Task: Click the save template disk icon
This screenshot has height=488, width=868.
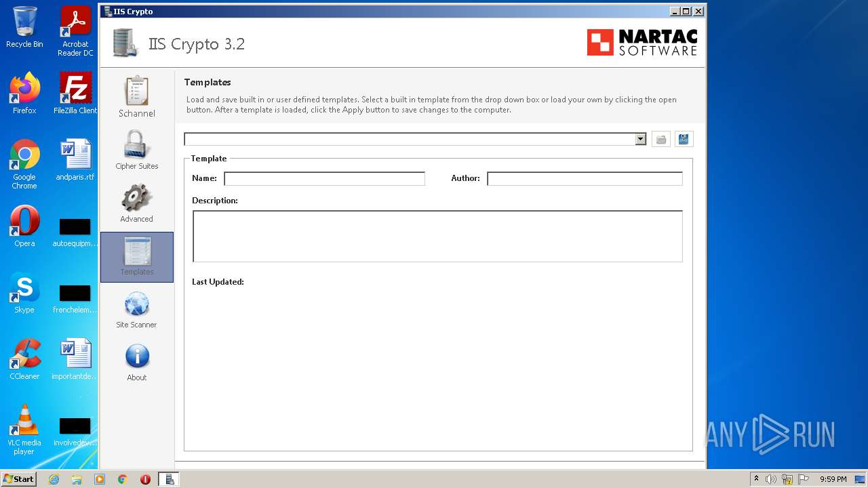Action: [x=684, y=140]
